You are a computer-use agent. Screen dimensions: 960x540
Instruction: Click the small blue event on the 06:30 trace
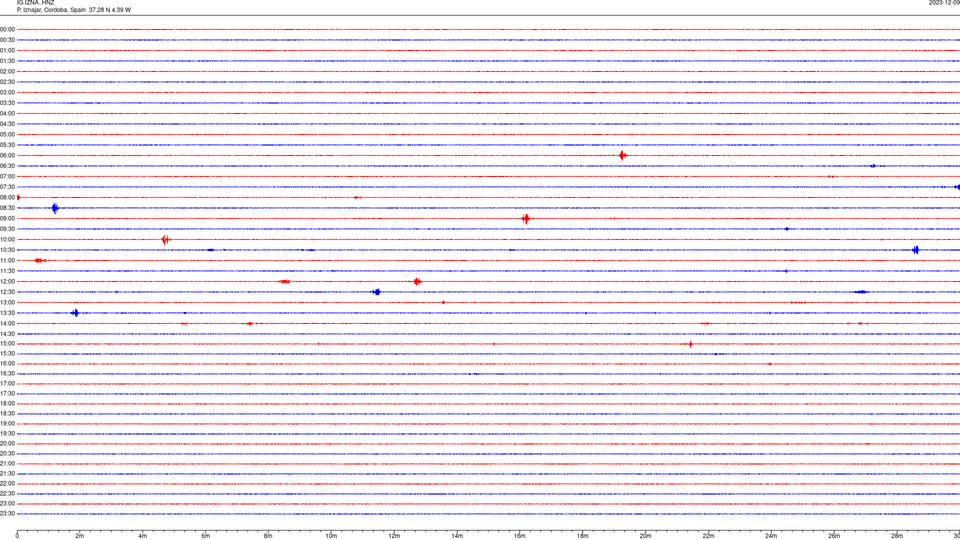click(x=873, y=166)
